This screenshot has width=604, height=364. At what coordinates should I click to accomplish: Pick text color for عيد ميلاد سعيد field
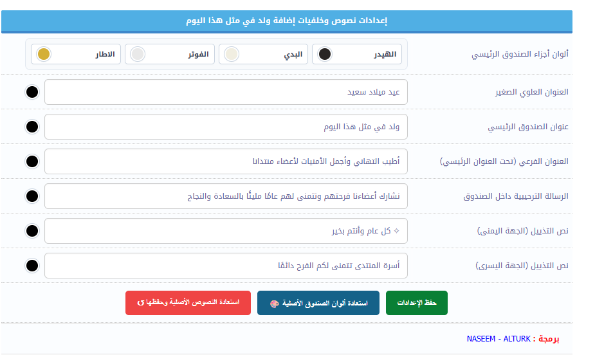(x=32, y=92)
